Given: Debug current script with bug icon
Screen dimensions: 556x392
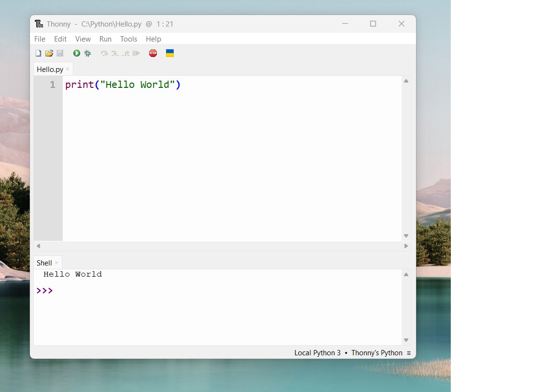Looking at the screenshot, I should tap(87, 53).
